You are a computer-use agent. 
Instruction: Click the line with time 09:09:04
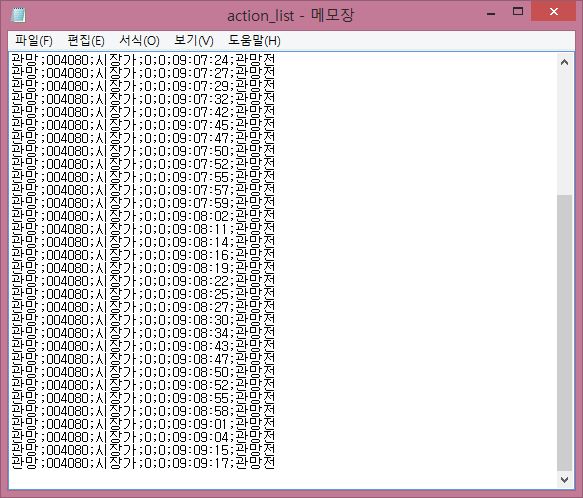click(x=143, y=437)
